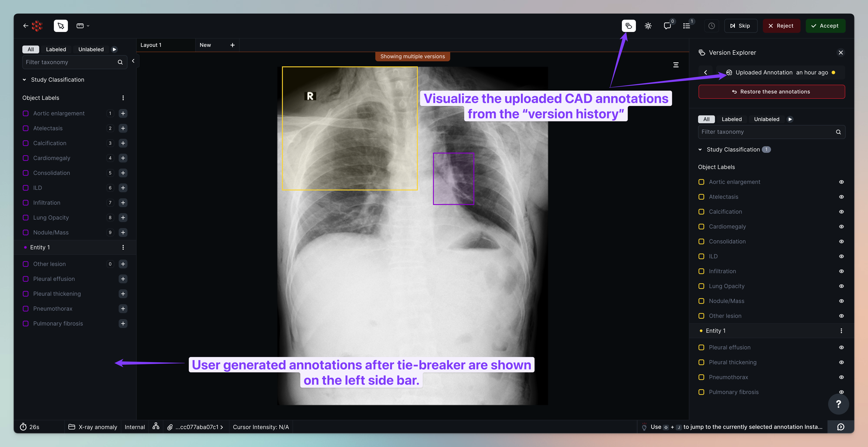Image resolution: width=868 pixels, height=447 pixels.
Task: Add an ILD annotation with plus
Action: 123,188
